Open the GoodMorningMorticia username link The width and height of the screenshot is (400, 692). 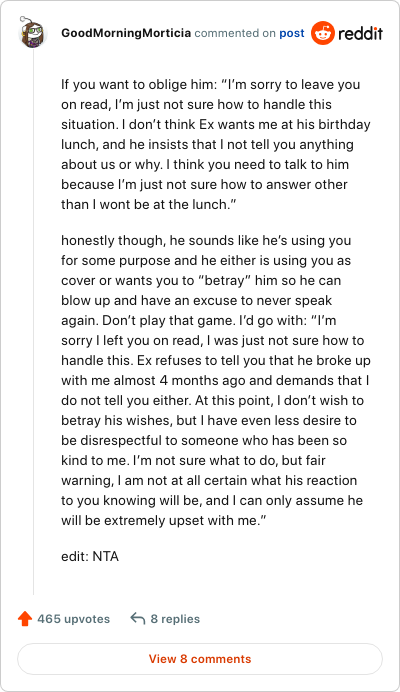[x=126, y=33]
